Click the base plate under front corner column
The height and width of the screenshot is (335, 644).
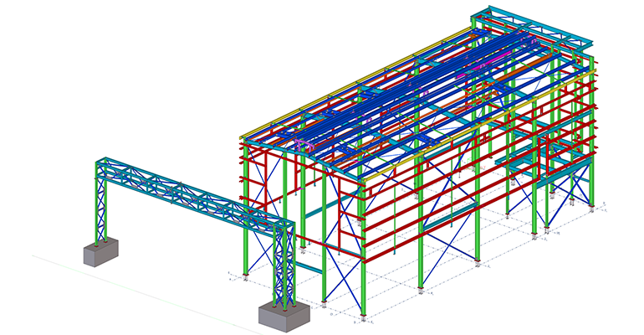coord(362,319)
